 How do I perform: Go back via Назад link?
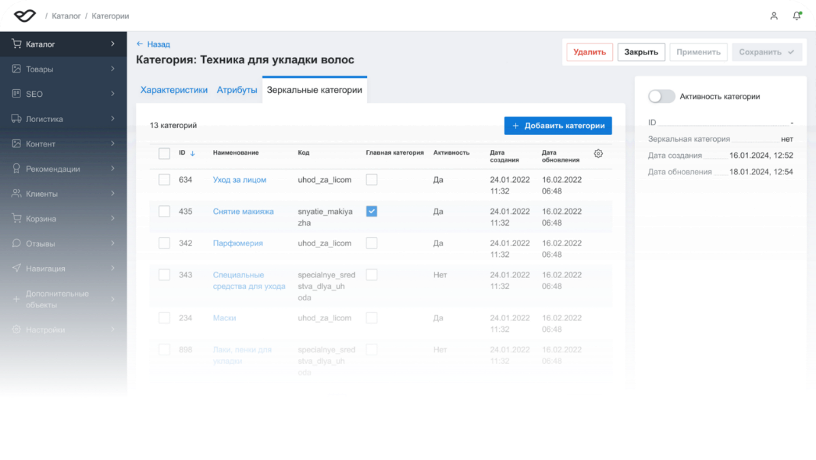point(158,44)
